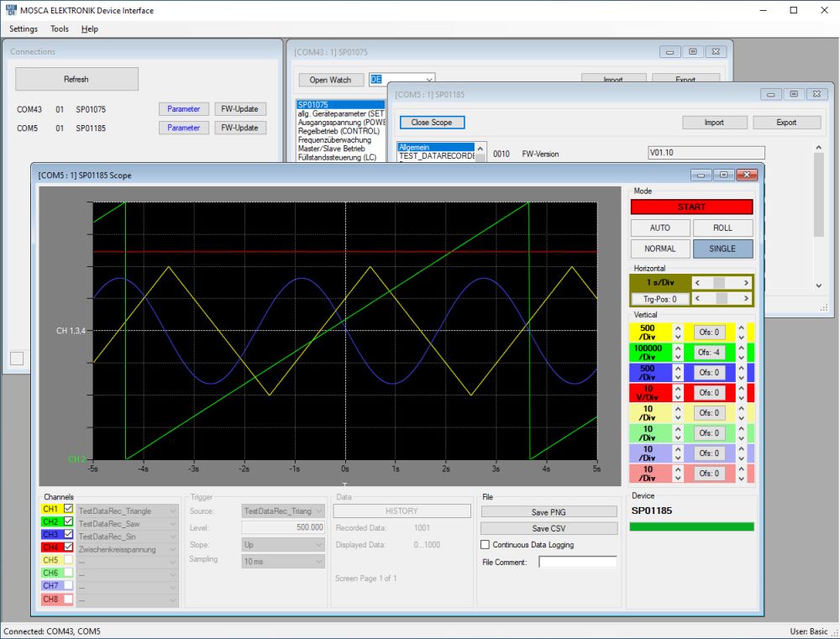Move the trigger position left with the arrow

point(697,298)
